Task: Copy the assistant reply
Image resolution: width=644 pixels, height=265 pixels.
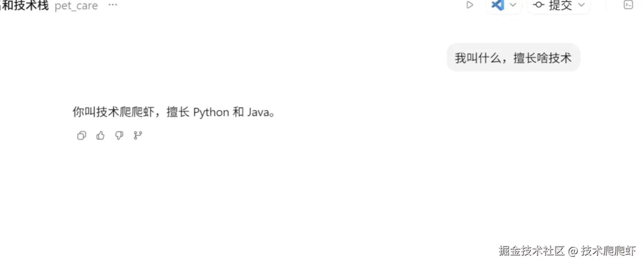Action: (x=82, y=136)
